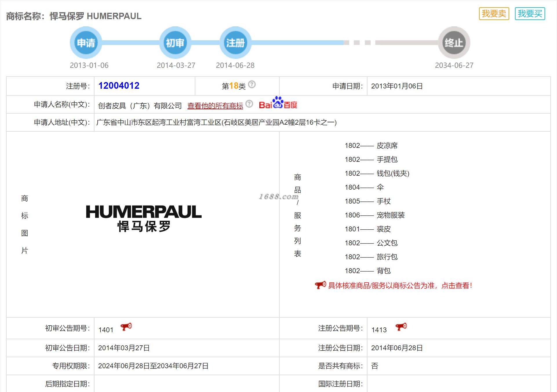Click the 1804—— 伞 item
This screenshot has height=392, width=557.
[364, 187]
